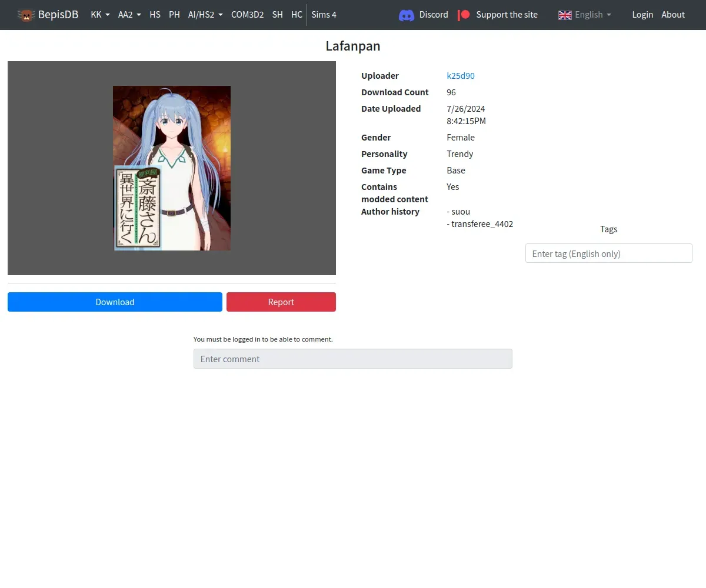Click the UK flag language icon
Screen dimensions: 706x588
(565, 15)
